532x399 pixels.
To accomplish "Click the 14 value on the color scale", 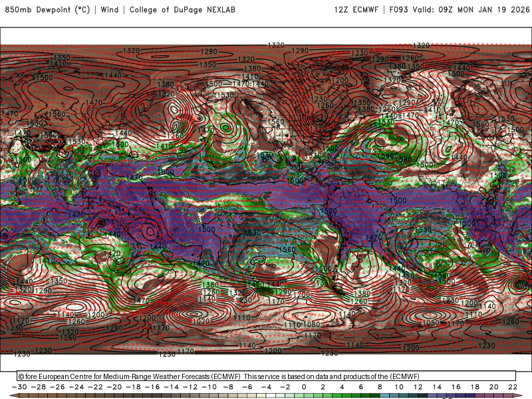I will [x=437, y=387].
